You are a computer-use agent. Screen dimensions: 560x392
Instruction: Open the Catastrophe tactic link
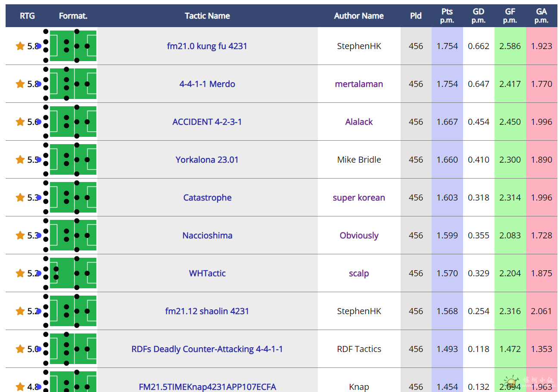[x=207, y=198]
